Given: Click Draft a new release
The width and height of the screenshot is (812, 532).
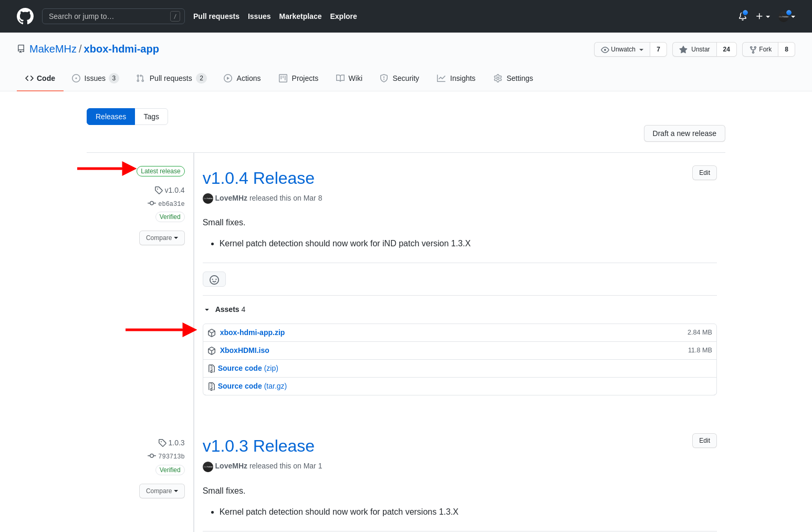Looking at the screenshot, I should point(684,133).
